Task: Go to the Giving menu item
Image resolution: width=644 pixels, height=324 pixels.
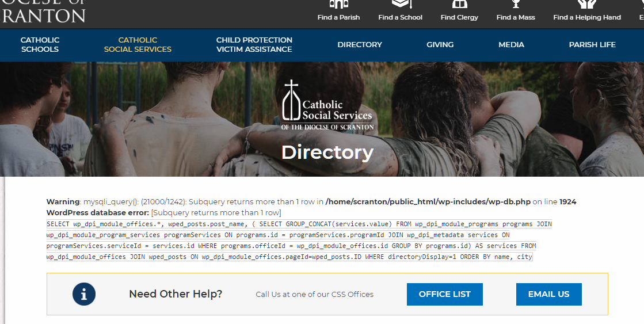Action: (x=440, y=45)
